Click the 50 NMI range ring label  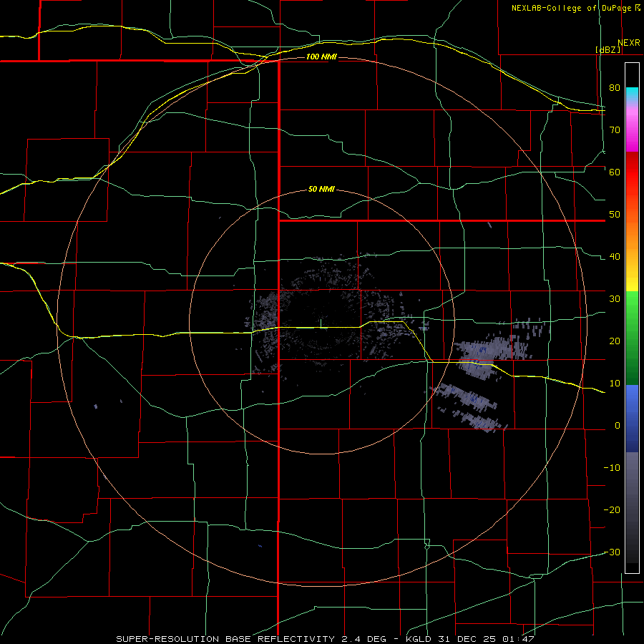[x=321, y=190]
